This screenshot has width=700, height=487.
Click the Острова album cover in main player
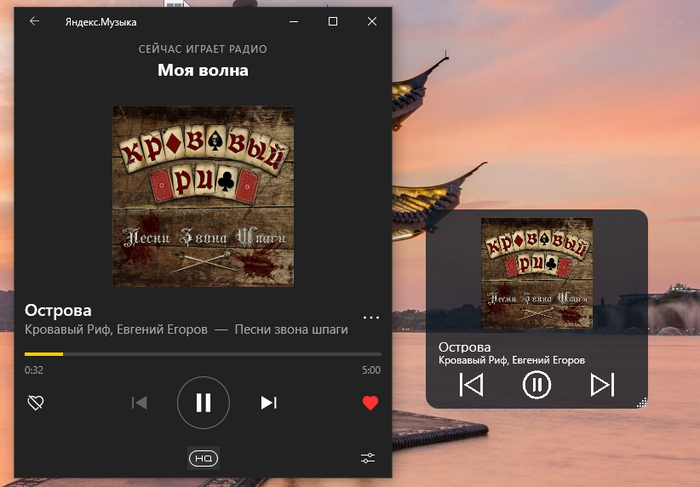(x=203, y=196)
